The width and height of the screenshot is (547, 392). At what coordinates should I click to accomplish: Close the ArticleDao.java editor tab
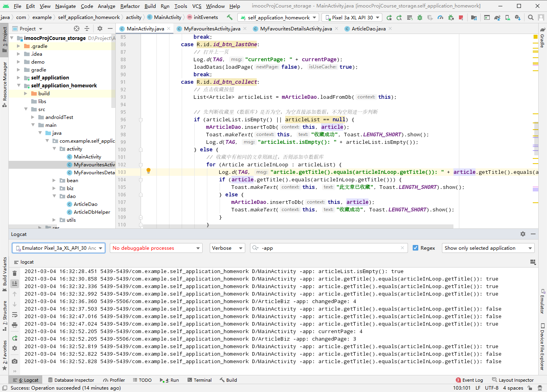pyautogui.click(x=390, y=28)
